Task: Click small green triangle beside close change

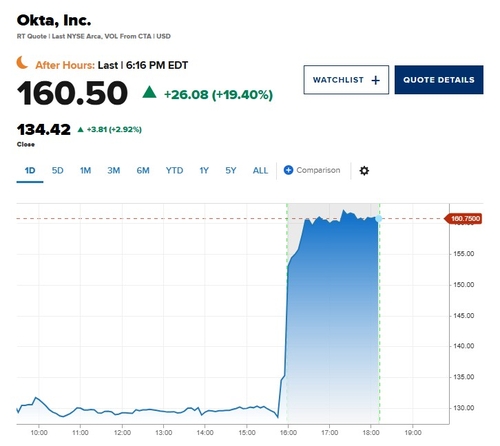Action: point(80,130)
